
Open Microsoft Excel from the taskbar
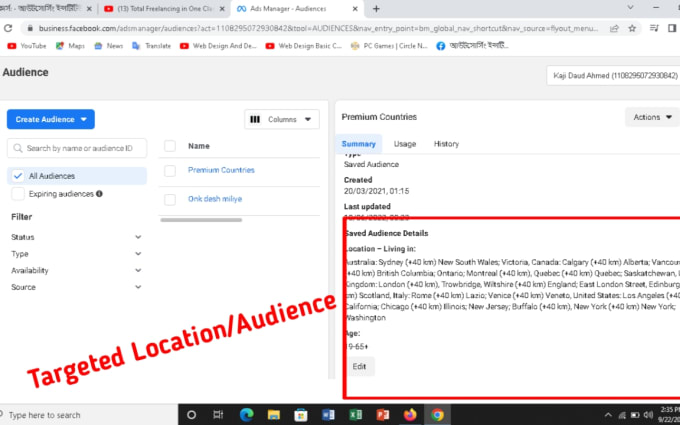coord(356,415)
